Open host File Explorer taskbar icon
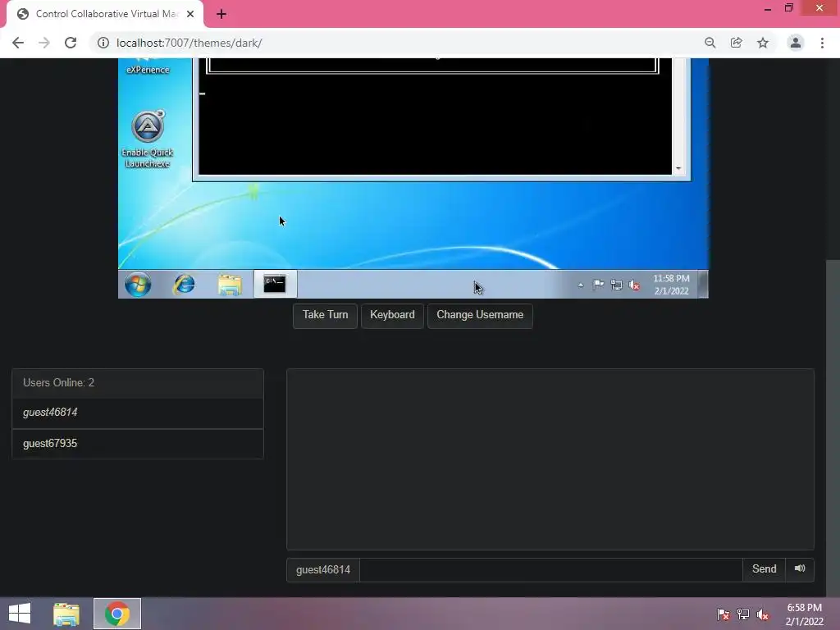Screen dimensions: 840x630 click(x=66, y=614)
